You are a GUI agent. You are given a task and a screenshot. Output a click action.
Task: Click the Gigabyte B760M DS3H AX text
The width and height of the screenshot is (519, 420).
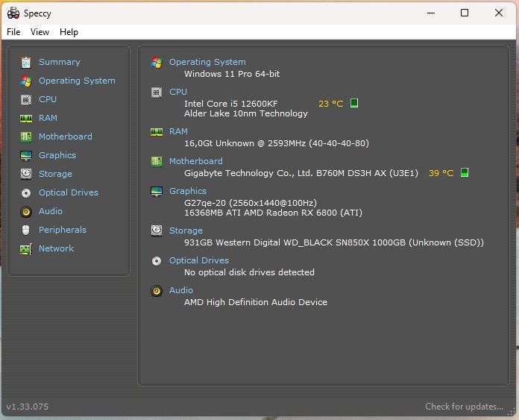pos(301,173)
